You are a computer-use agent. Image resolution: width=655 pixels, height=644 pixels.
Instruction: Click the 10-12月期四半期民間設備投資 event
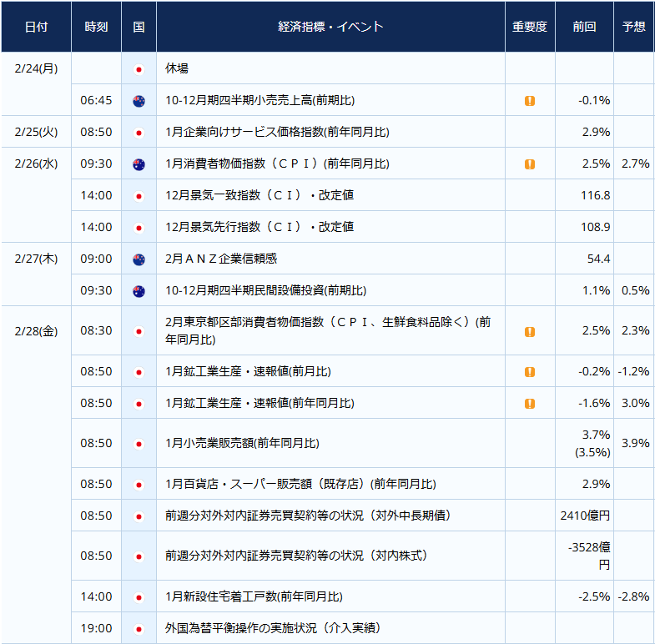point(265,290)
